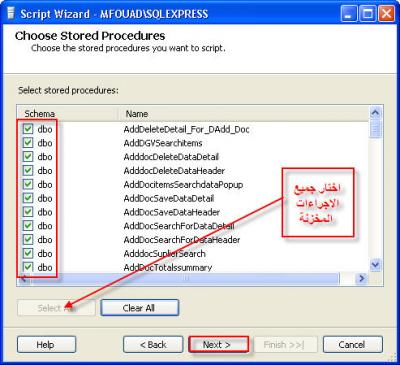This screenshot has width=400, height=365.
Task: Select the AddDocSaveDataHeader procedure name
Action: (172, 212)
